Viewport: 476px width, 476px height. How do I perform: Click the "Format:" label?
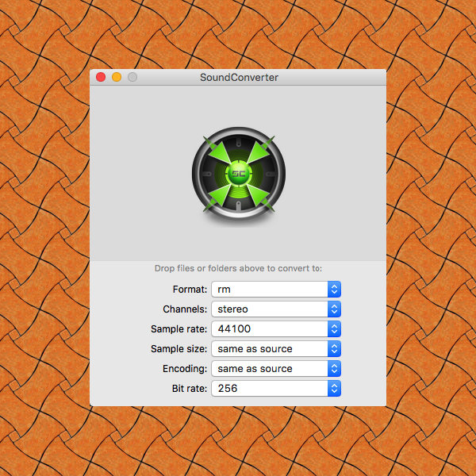pos(190,290)
